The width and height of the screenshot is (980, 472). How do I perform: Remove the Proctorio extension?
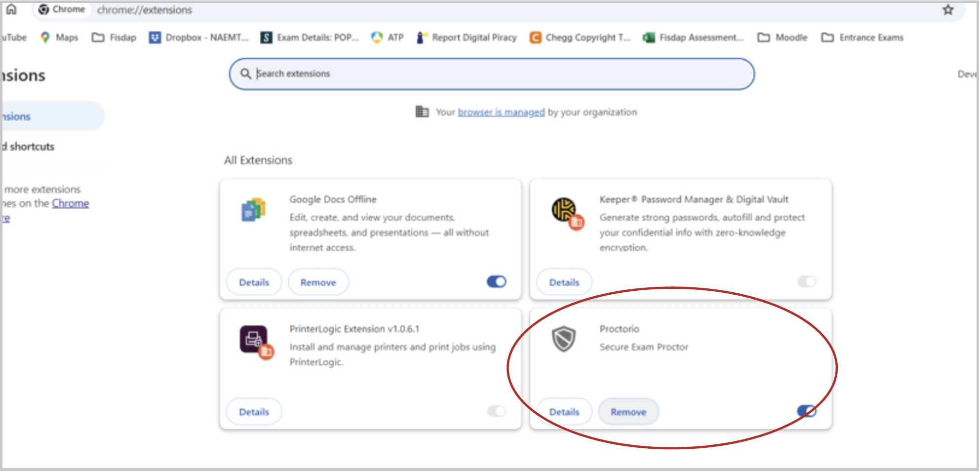[628, 412]
